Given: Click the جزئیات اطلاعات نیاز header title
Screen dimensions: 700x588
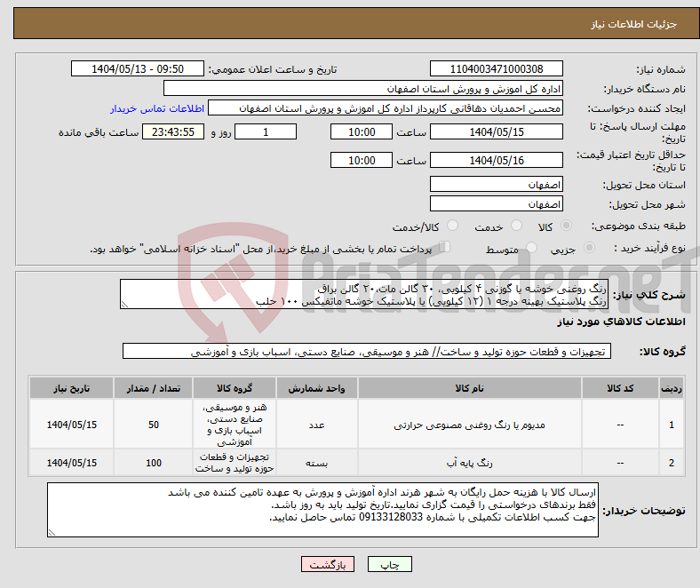Looking at the screenshot, I should [x=634, y=24].
